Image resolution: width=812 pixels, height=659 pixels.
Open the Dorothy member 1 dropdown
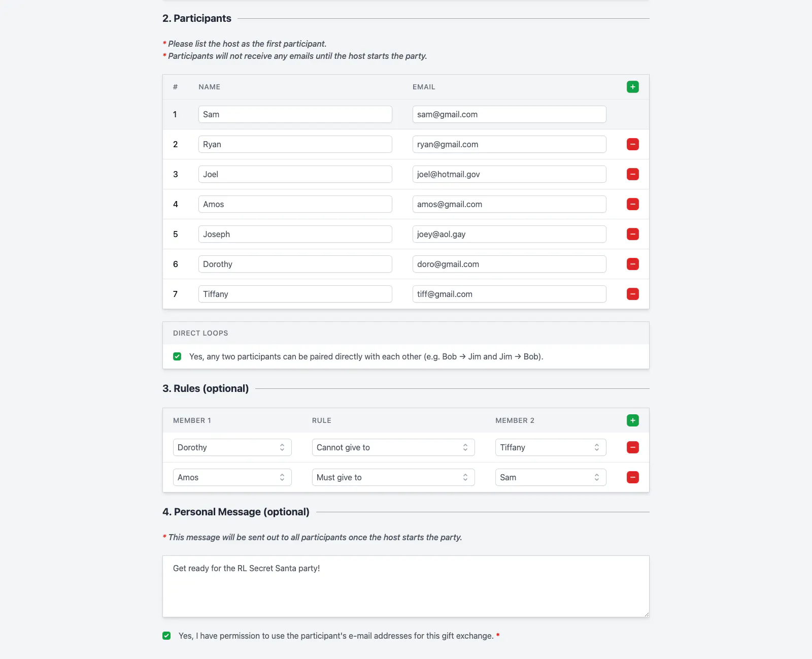232,447
